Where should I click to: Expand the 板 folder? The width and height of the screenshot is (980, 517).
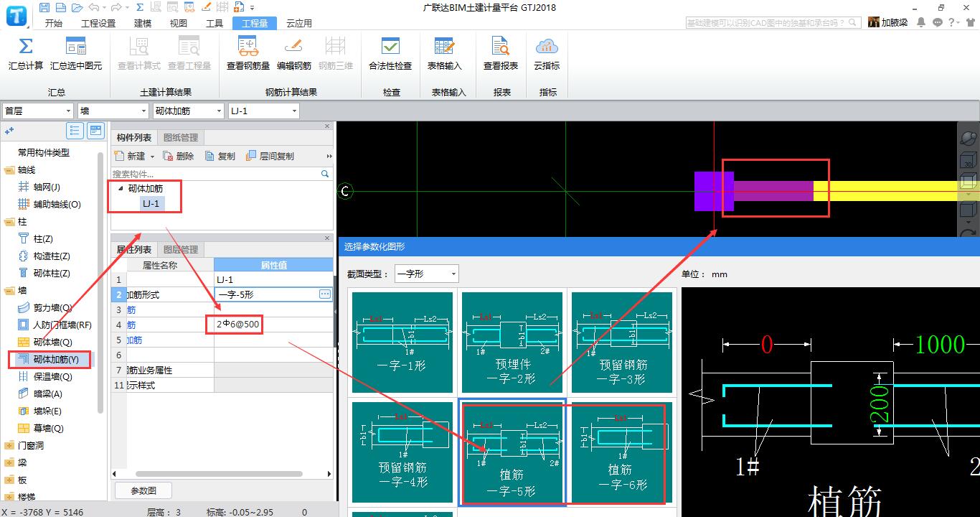coord(9,480)
